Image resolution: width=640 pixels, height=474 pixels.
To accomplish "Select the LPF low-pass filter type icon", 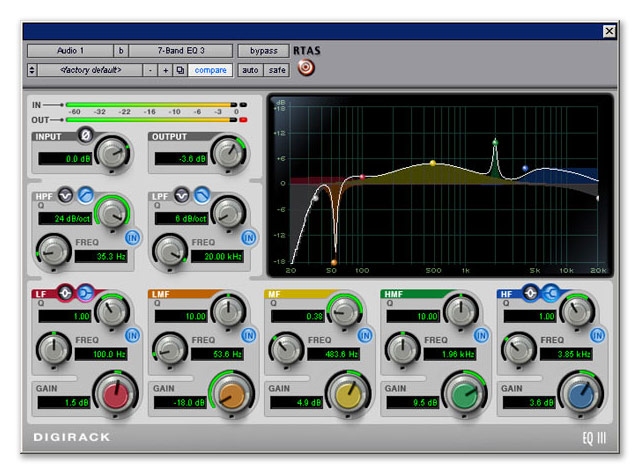I will [202, 194].
